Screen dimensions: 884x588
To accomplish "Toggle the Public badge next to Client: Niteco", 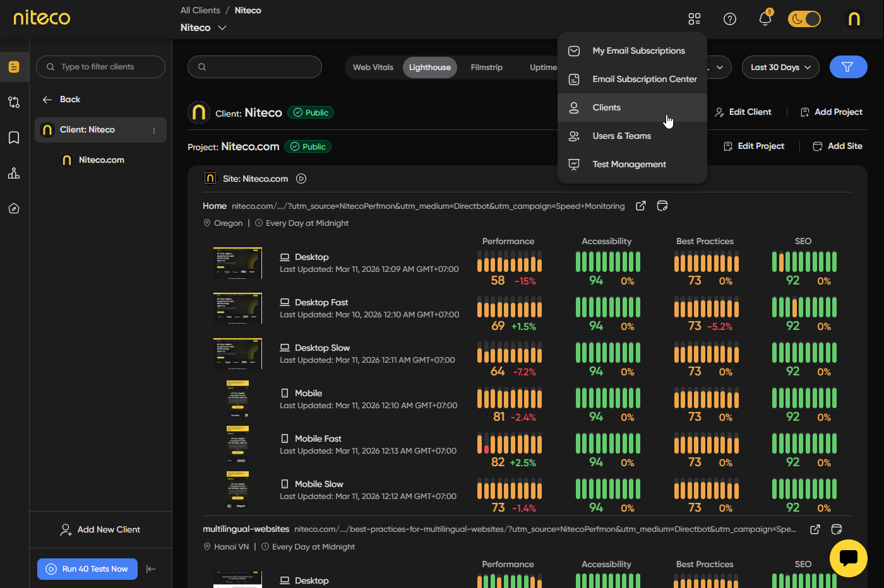I will point(311,113).
